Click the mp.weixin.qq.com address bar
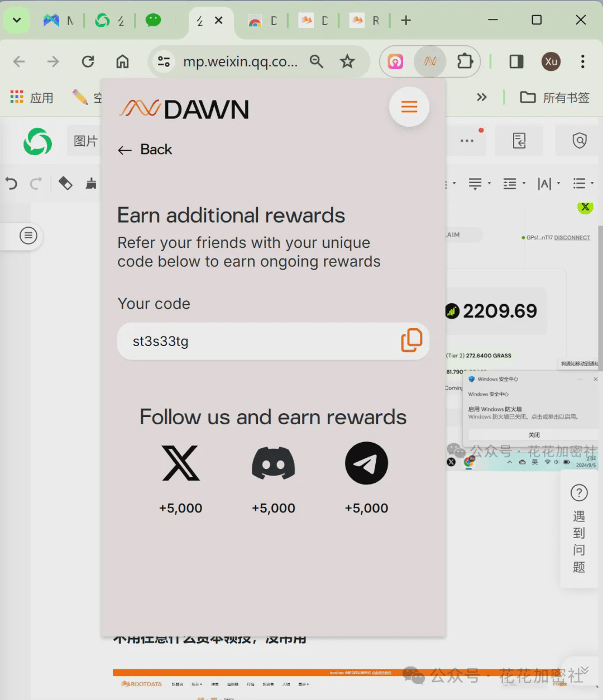 [240, 61]
